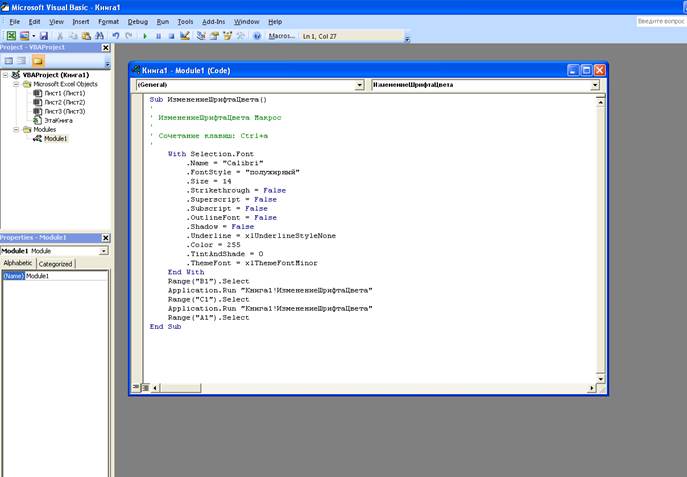Viewport: 687px width, 477px height.
Task: Click the Toolbox icon in the toolbar
Action: pyautogui.click(x=241, y=36)
